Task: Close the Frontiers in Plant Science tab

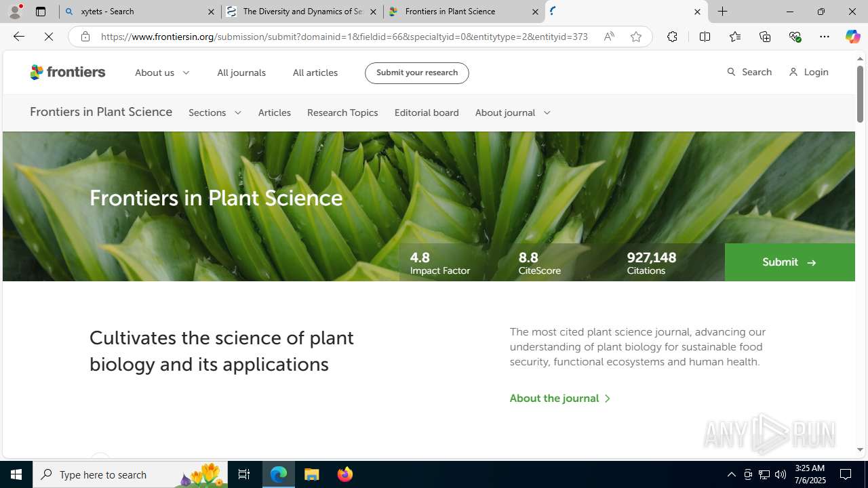Action: (535, 12)
